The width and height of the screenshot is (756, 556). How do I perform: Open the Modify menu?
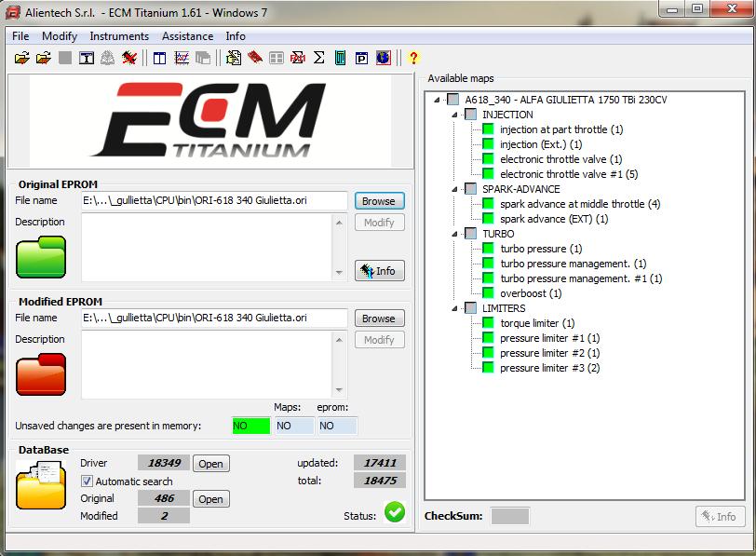click(60, 36)
